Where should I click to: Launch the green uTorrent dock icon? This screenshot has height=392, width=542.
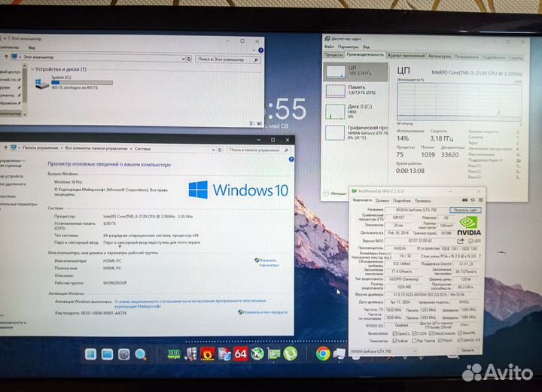tap(291, 354)
